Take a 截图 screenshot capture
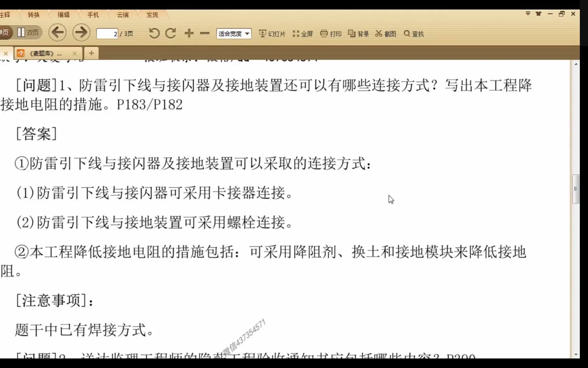 [385, 33]
